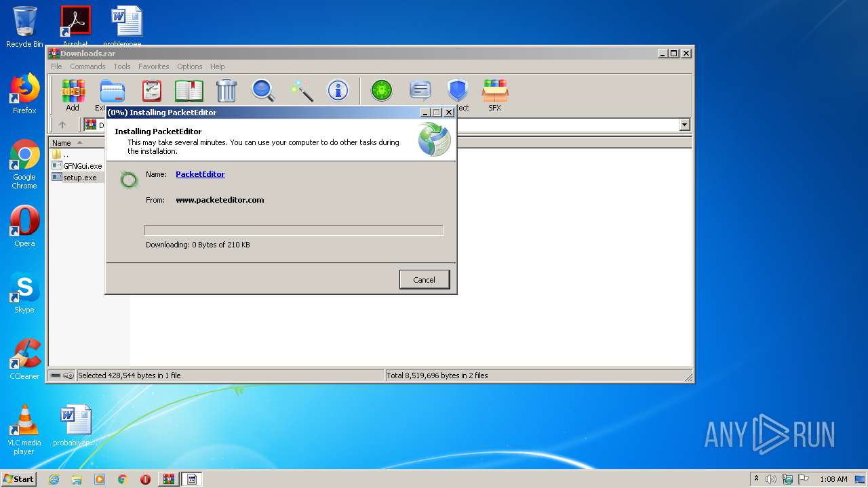Viewport: 868px width, 488px height.
Task: Minimize the PacketEditor installer dialog
Action: [425, 113]
